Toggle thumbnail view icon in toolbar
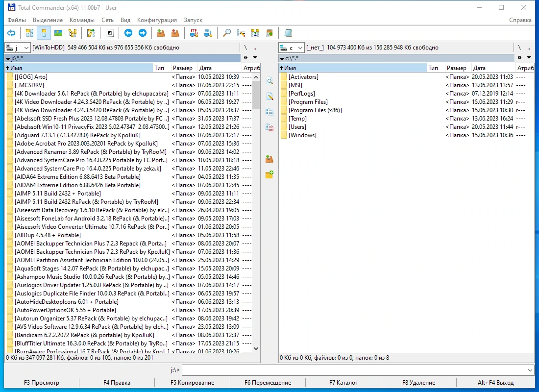 click(x=58, y=33)
